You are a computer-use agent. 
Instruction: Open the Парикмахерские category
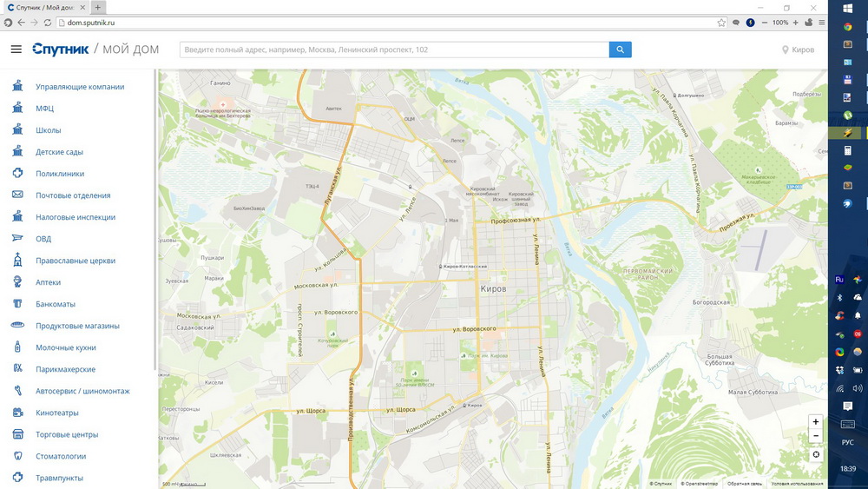pyautogui.click(x=65, y=369)
